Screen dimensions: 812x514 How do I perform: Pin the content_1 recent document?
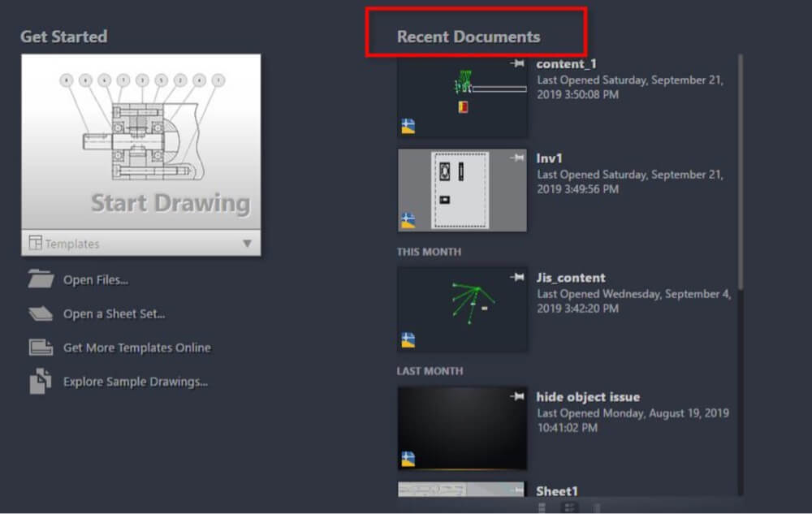click(517, 64)
